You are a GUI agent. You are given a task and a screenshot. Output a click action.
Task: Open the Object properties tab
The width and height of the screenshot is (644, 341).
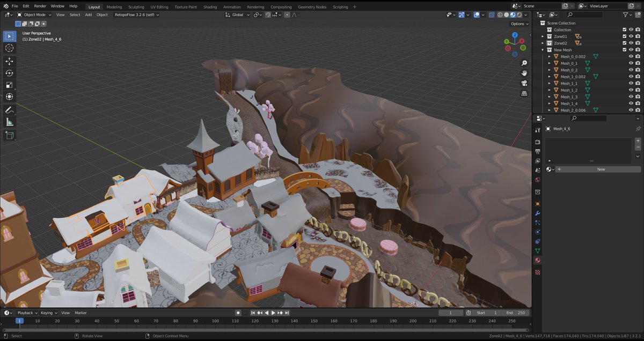pos(538,204)
